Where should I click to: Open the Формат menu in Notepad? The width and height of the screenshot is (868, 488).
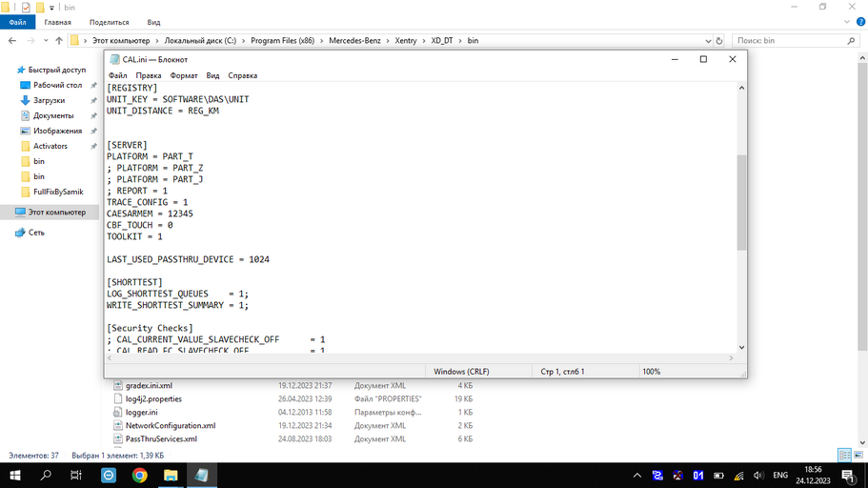[x=184, y=75]
